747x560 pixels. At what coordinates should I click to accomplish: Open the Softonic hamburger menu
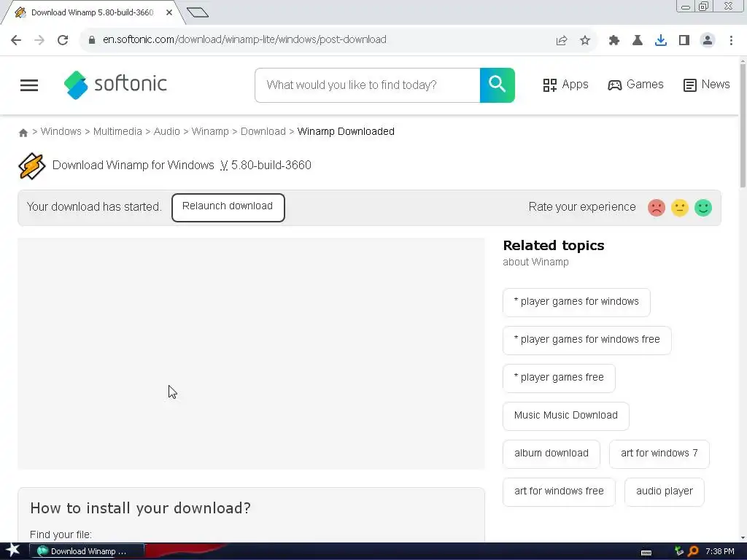click(29, 85)
